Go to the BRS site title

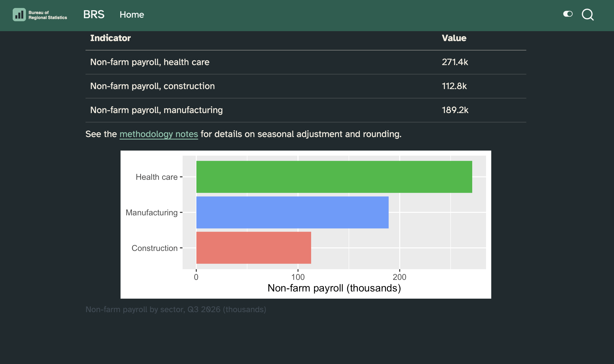(94, 14)
